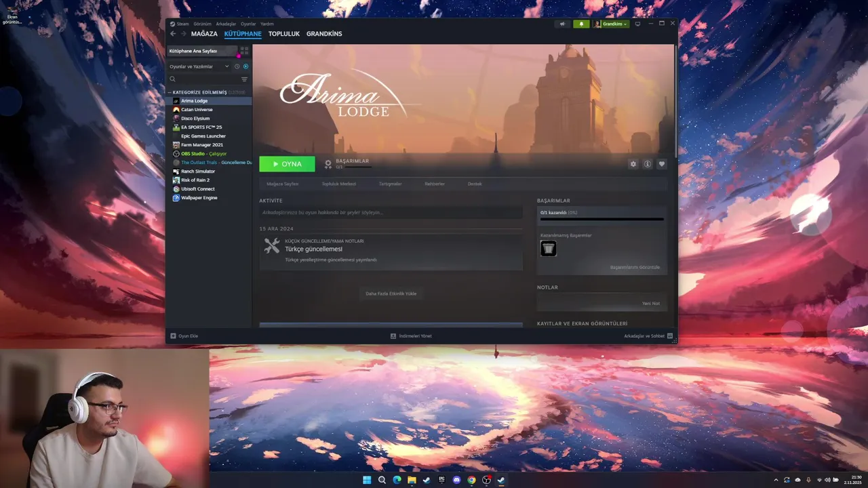868x488 pixels.
Task: Select Epic Games Launcher in the list
Action: point(209,136)
